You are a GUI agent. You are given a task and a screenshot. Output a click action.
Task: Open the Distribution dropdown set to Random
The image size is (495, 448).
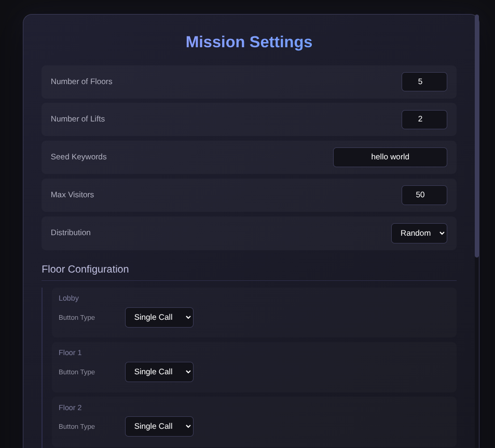click(x=419, y=233)
